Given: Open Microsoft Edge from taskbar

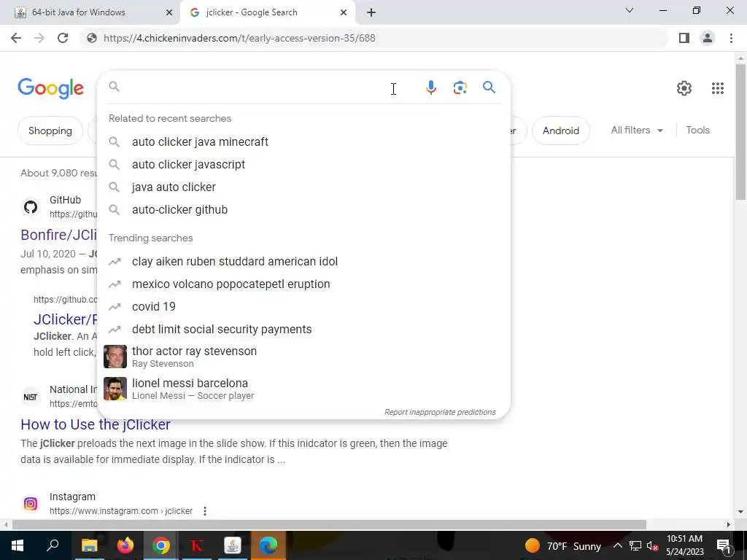Looking at the screenshot, I should (268, 545).
